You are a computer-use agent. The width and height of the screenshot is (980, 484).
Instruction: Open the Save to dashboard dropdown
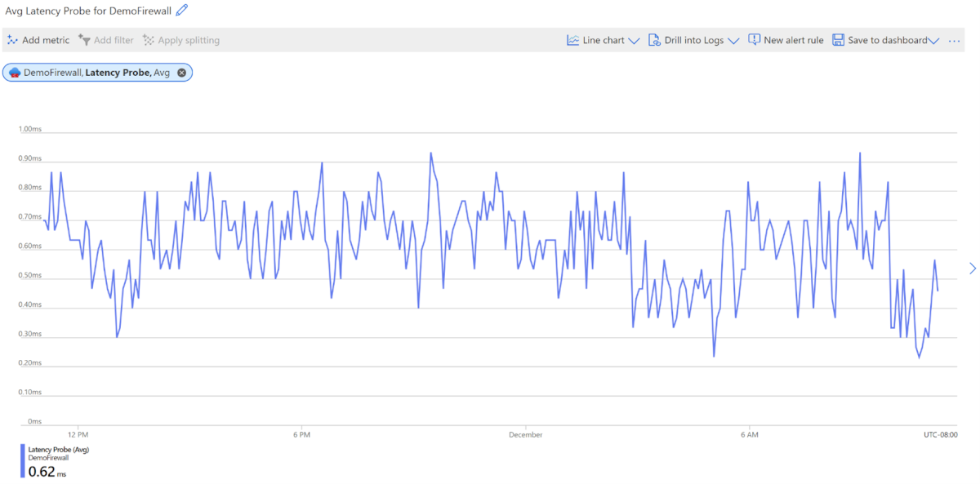933,39
